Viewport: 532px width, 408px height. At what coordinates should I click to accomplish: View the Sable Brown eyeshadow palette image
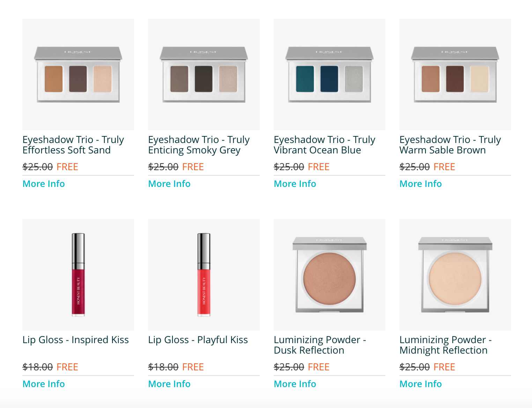pos(455,75)
